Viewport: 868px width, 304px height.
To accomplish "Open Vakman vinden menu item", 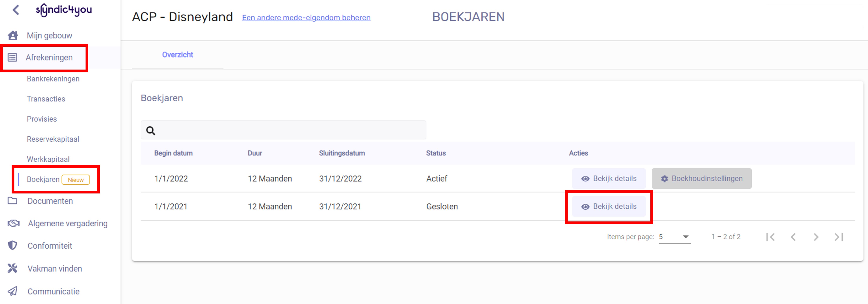I will [x=55, y=268].
